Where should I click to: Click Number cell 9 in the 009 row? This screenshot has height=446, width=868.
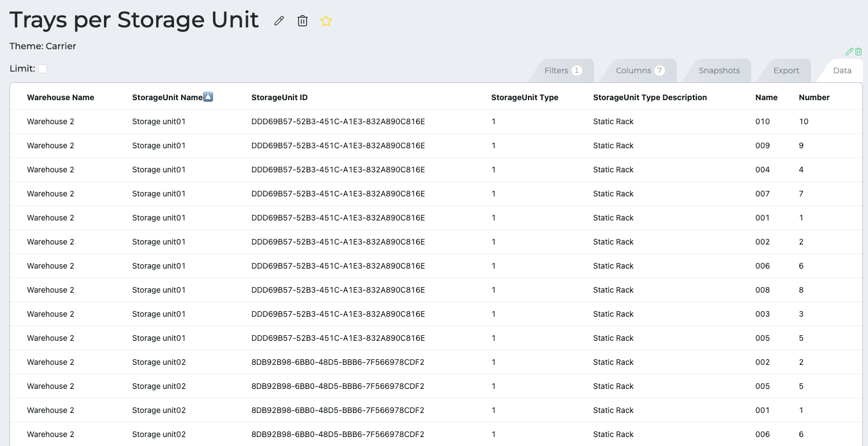(x=801, y=145)
